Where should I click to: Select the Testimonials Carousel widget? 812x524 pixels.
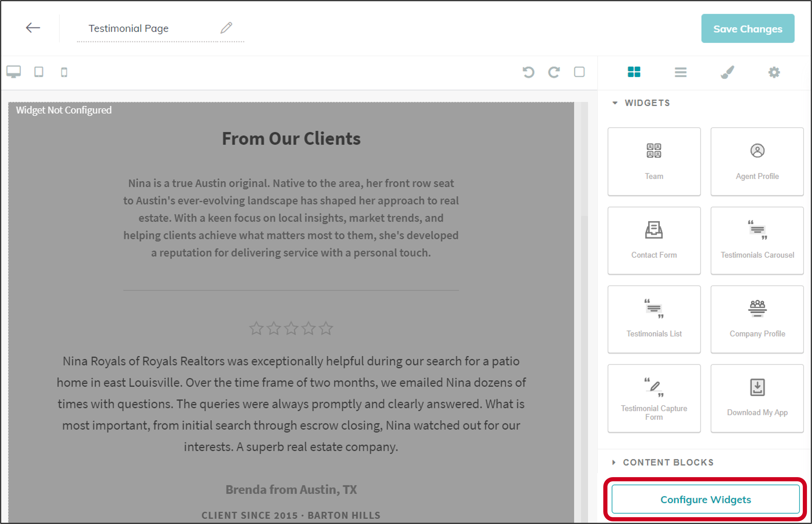[757, 240]
